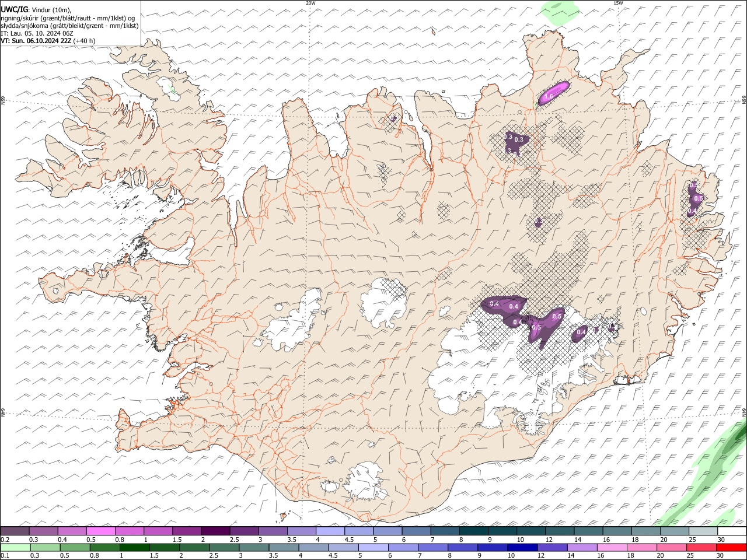This screenshot has width=747, height=560.
Task: Select the rigning/skúrir legend description line
Action: (x=68, y=18)
